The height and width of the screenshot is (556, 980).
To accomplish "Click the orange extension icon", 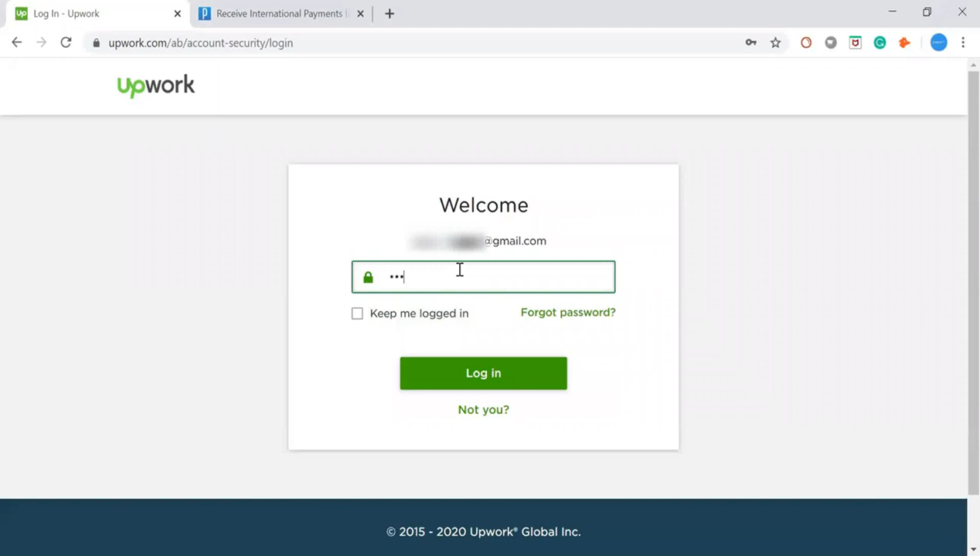I will (904, 43).
